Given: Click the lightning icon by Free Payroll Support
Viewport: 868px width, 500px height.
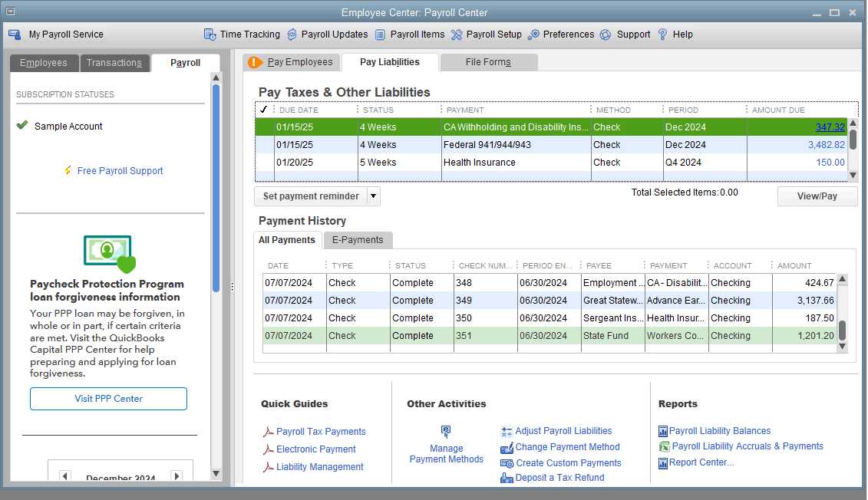Looking at the screenshot, I should [68, 170].
